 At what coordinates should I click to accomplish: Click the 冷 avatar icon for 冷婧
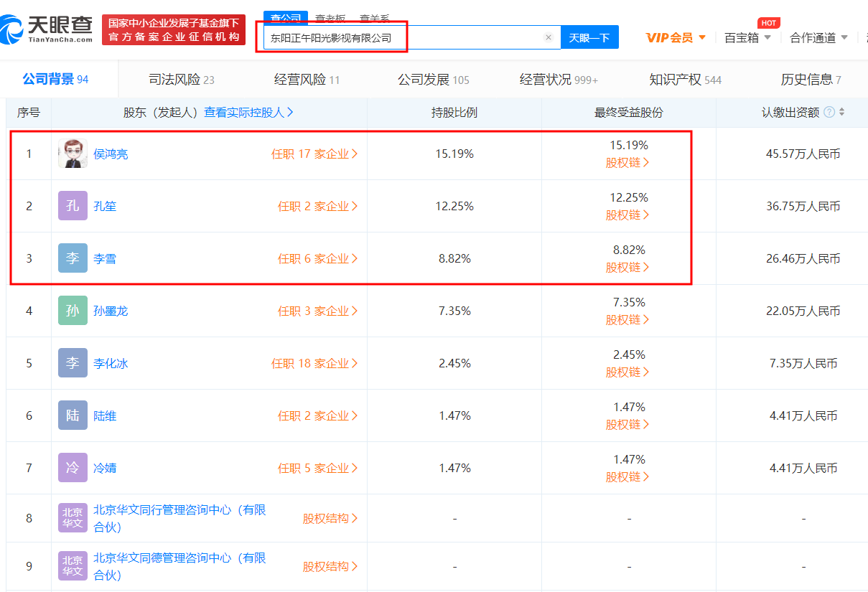73,468
